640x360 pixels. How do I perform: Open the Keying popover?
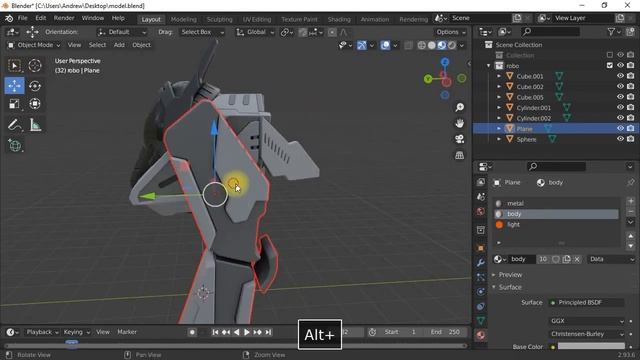[x=76, y=332]
